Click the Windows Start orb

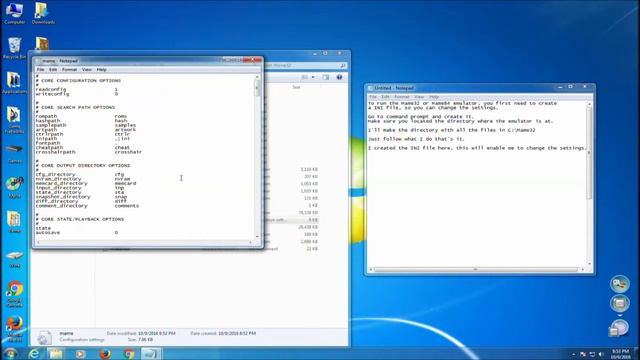(x=9, y=354)
